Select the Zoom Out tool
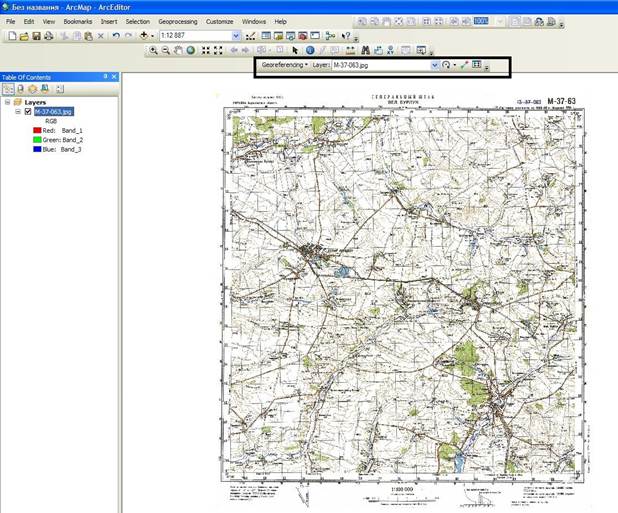 click(x=166, y=50)
